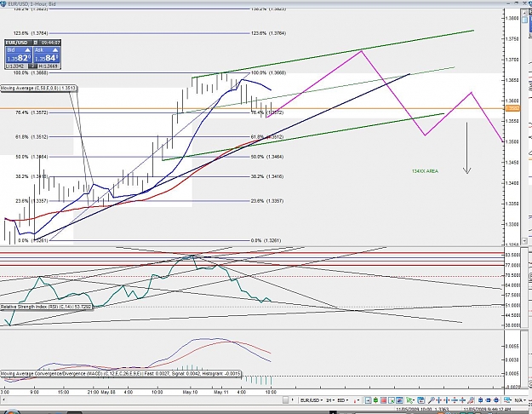Click the EUR/USD title of the rate widget
This screenshot has width=532, height=414.
click(x=17, y=43)
